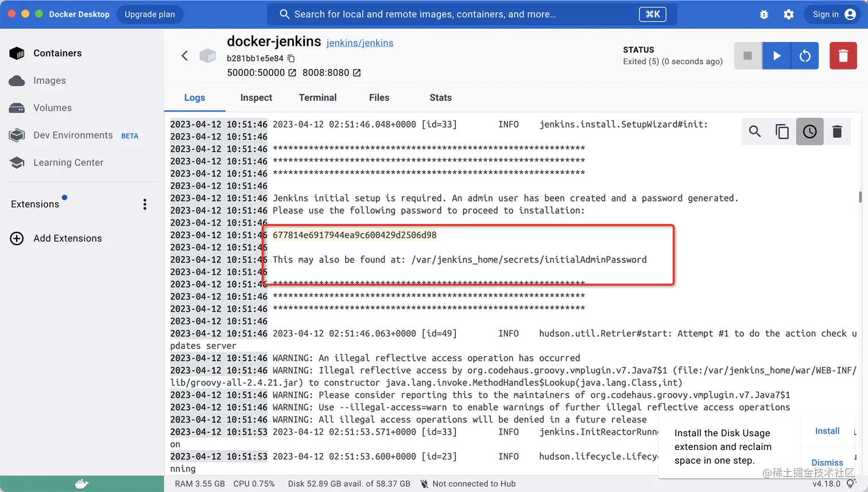Viewport: 868px width, 492px height.
Task: Clear the logs with trash icon
Action: [837, 131]
